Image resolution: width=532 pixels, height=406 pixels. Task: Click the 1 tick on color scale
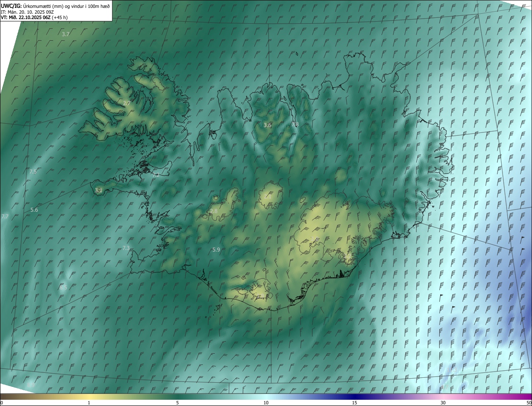coord(89,403)
